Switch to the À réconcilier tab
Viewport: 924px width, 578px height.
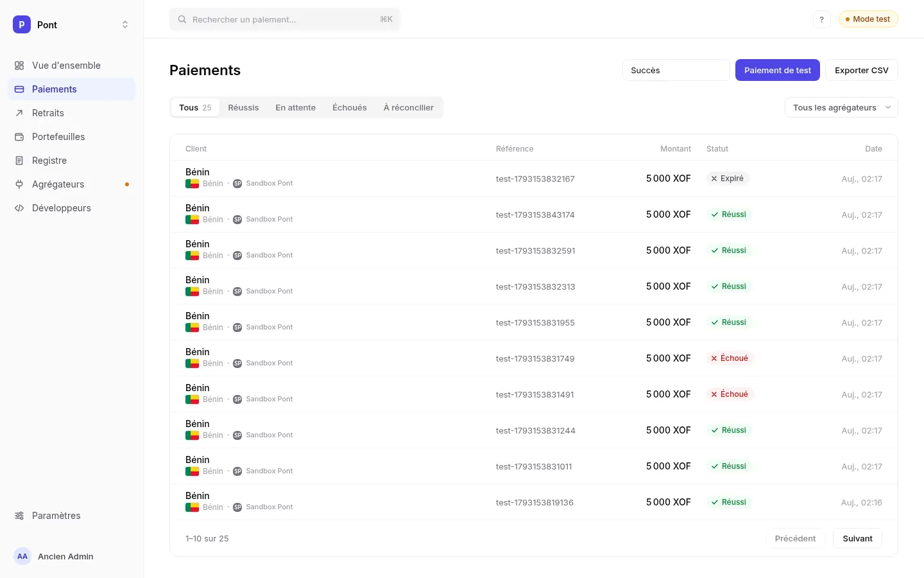pos(409,107)
